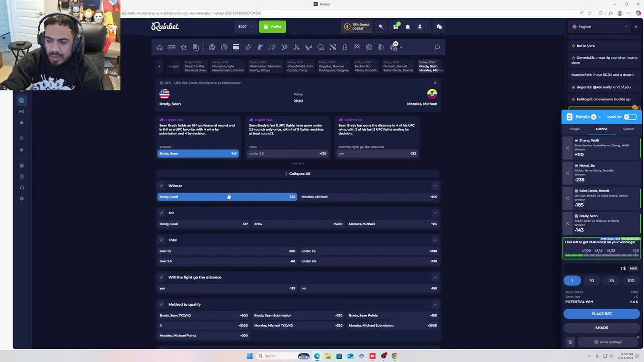The height and width of the screenshot is (362, 644).
Task: Click the Rainbet logo
Action: click(165, 26)
